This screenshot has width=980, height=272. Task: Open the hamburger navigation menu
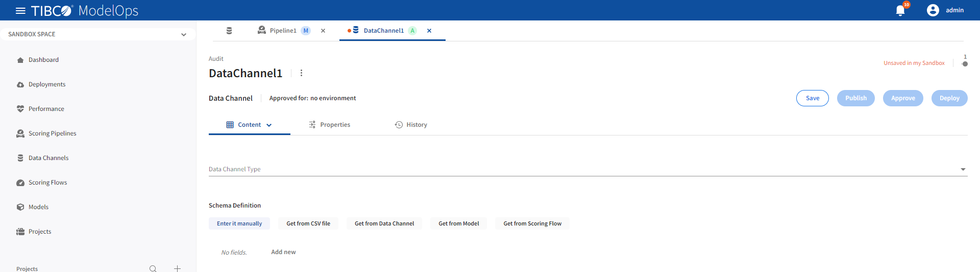click(x=20, y=11)
